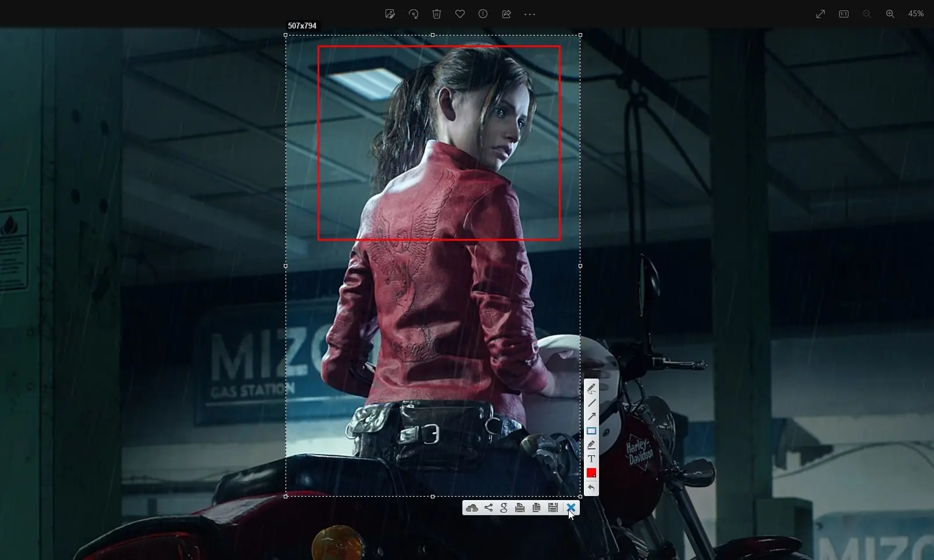
Task: Click the top-middle selection handle
Action: click(x=433, y=35)
